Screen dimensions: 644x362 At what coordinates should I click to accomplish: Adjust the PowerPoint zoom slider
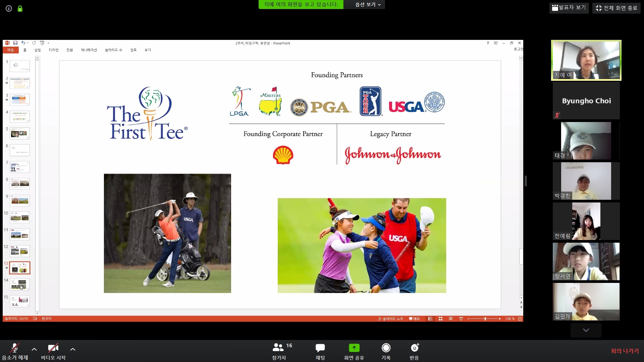tap(485, 319)
